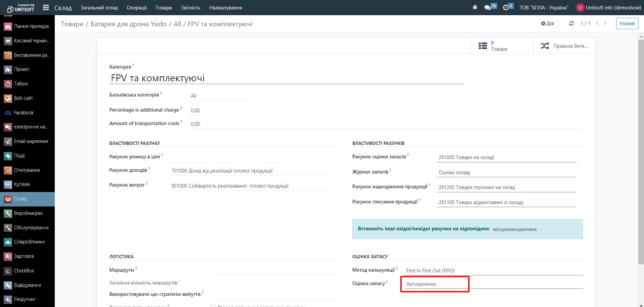The height and width of the screenshot is (307, 644).
Task: Open the chat messages icon with badge 16
Action: tap(487, 7)
